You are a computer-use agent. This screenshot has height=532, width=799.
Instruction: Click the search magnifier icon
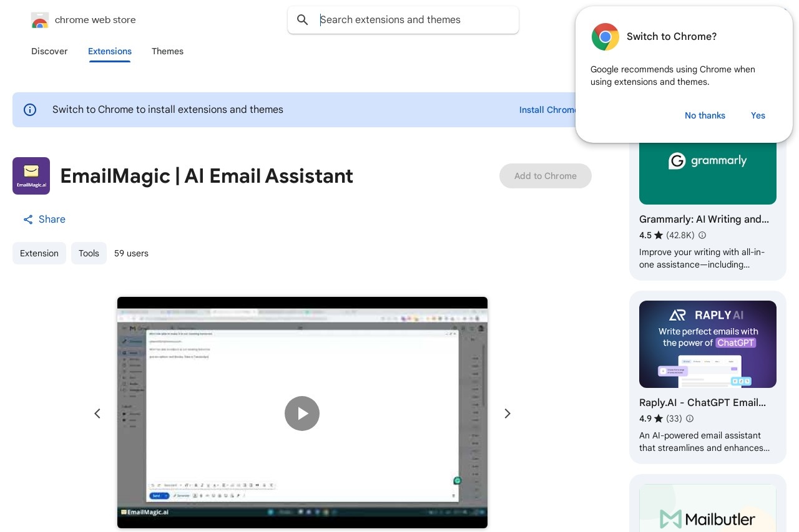[x=303, y=20]
